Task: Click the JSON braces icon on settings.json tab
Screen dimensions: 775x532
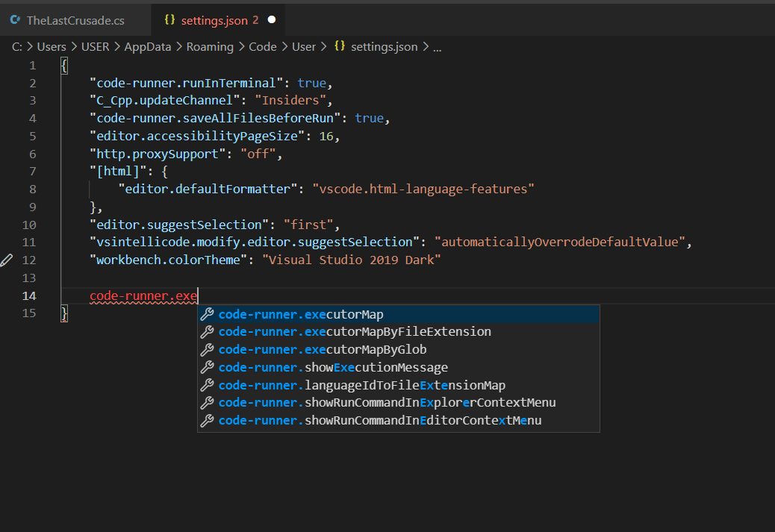Action: coord(169,19)
